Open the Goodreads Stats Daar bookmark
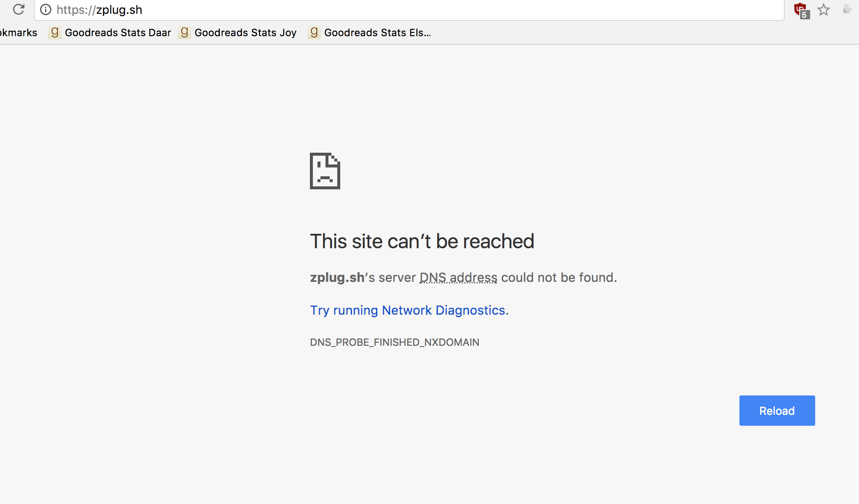 pos(110,32)
